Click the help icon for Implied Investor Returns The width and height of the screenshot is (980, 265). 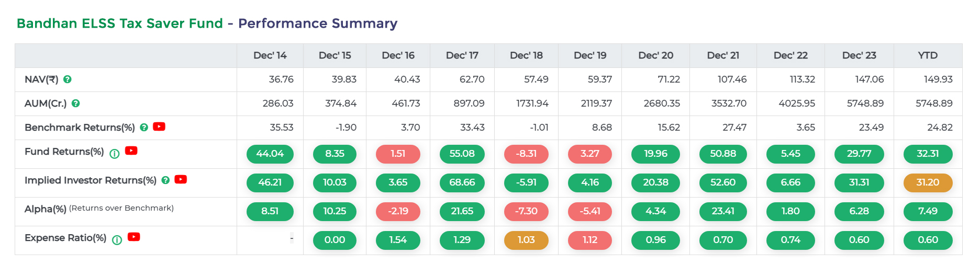point(165,180)
